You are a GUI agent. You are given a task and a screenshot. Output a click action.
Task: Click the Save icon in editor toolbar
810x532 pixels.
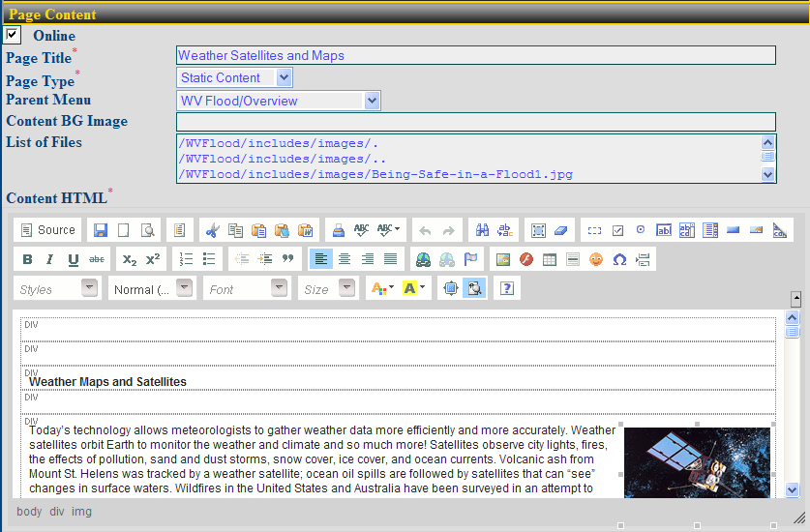(101, 230)
